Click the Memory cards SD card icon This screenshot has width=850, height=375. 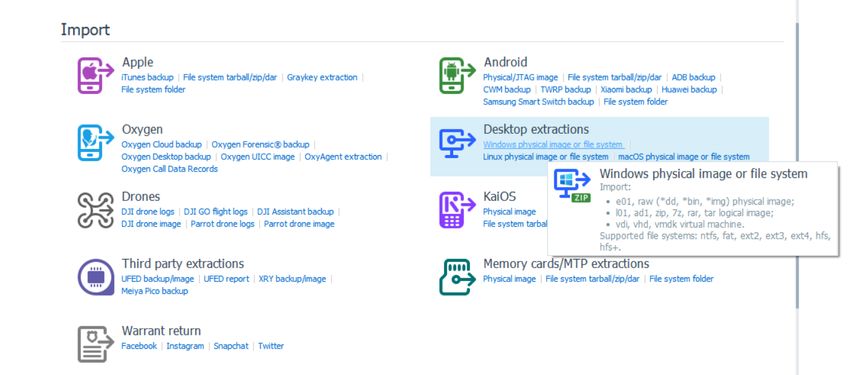(x=458, y=277)
